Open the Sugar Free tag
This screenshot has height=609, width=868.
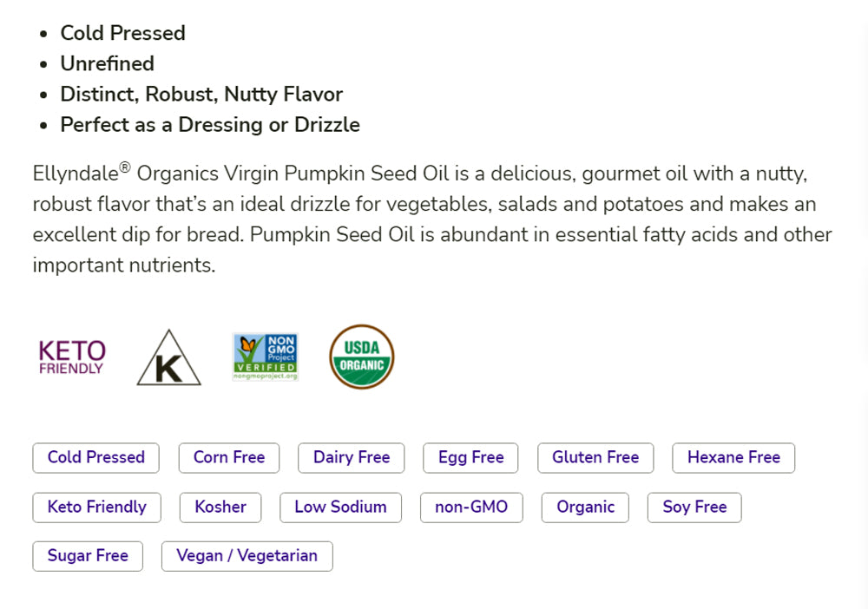click(88, 556)
